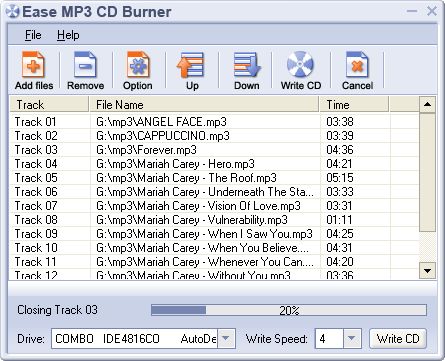445x361 pixels.
Task: Expand the Drive dropdown arrow
Action: [x=226, y=338]
